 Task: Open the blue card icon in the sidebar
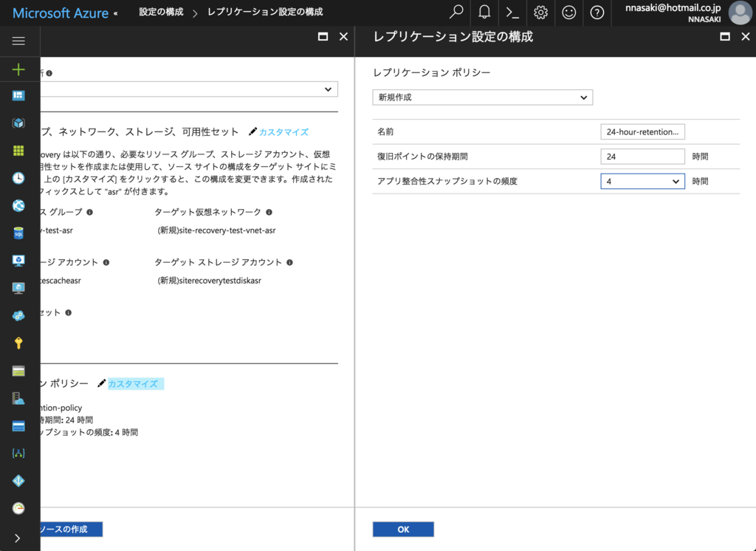(x=18, y=426)
